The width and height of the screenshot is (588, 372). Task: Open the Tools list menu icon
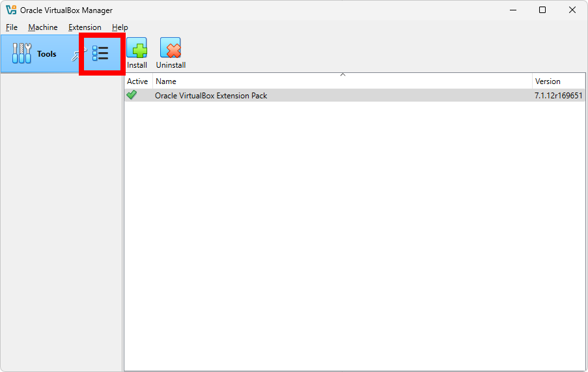100,53
